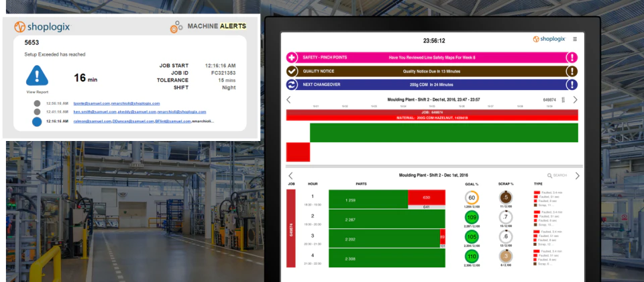This screenshot has width=644, height=282.
Task: Click the Search magnifier field
Action: point(557,175)
